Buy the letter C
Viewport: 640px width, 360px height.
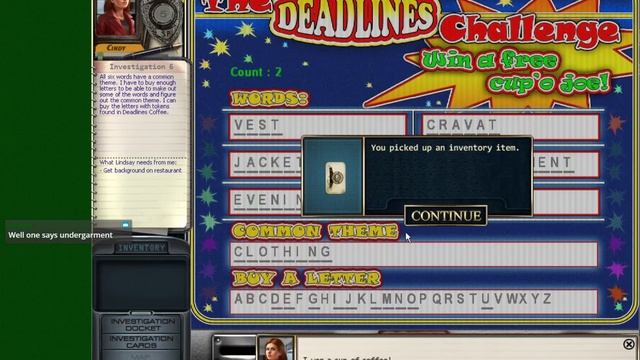click(263, 299)
